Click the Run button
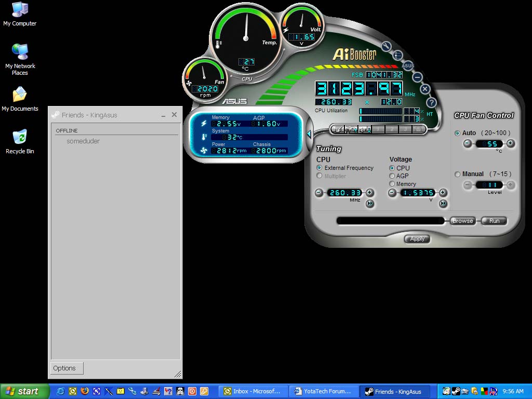 click(495, 221)
